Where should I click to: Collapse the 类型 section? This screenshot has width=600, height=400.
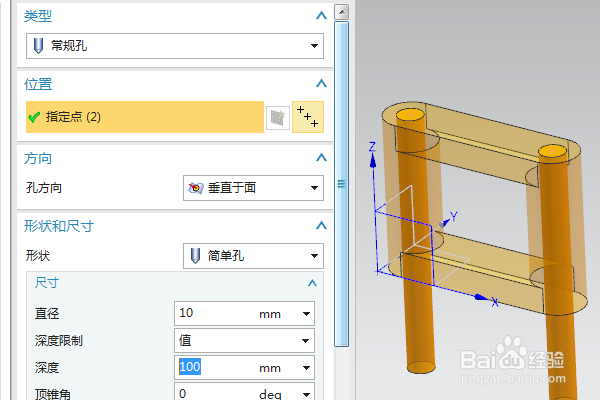click(321, 16)
